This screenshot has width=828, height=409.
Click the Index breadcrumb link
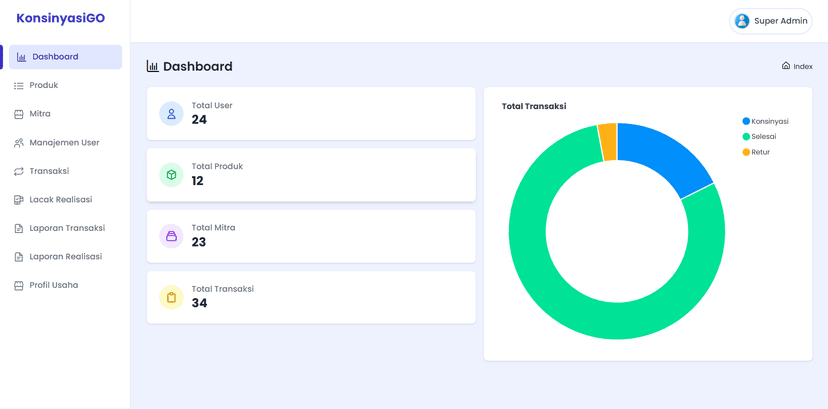coord(802,66)
